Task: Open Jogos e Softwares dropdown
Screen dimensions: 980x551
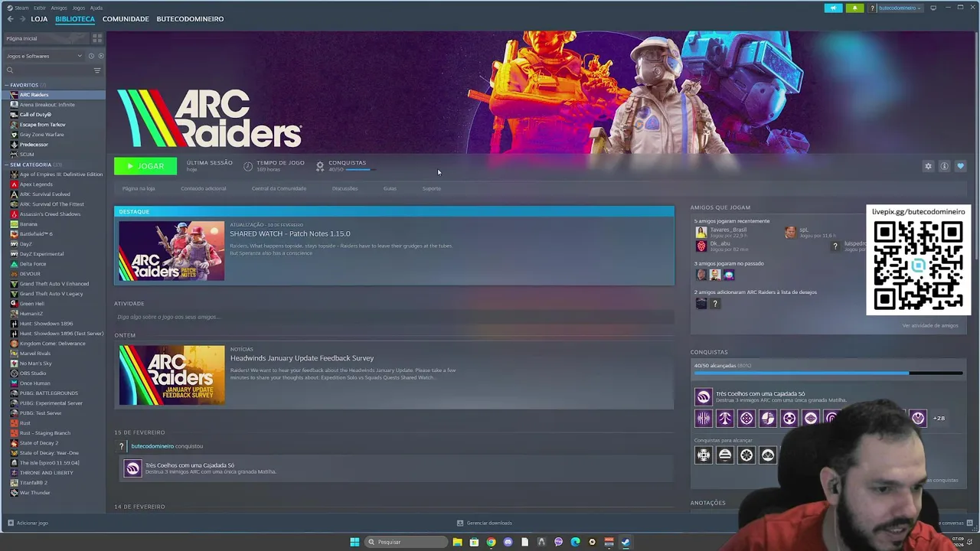Action: [44, 56]
